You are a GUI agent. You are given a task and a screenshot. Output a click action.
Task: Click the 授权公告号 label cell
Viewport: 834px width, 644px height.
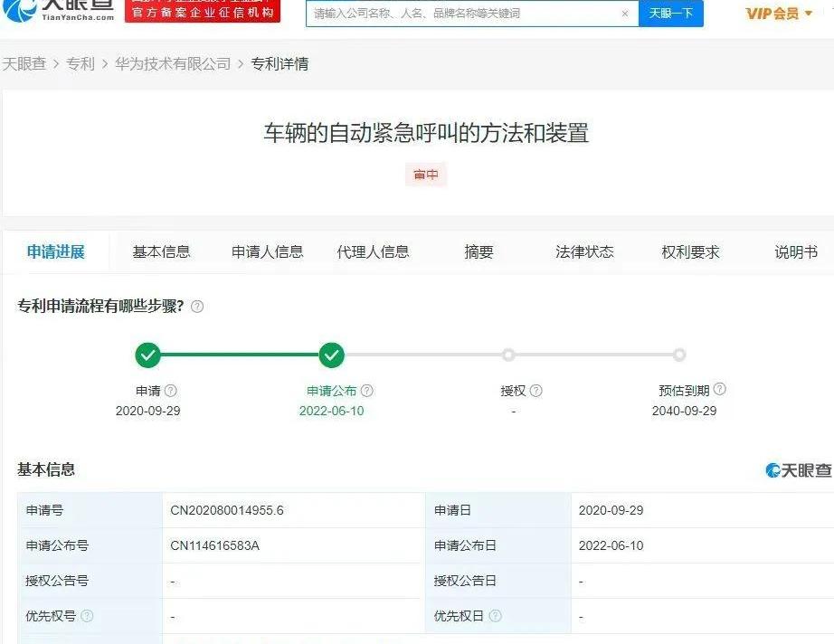click(x=90, y=581)
